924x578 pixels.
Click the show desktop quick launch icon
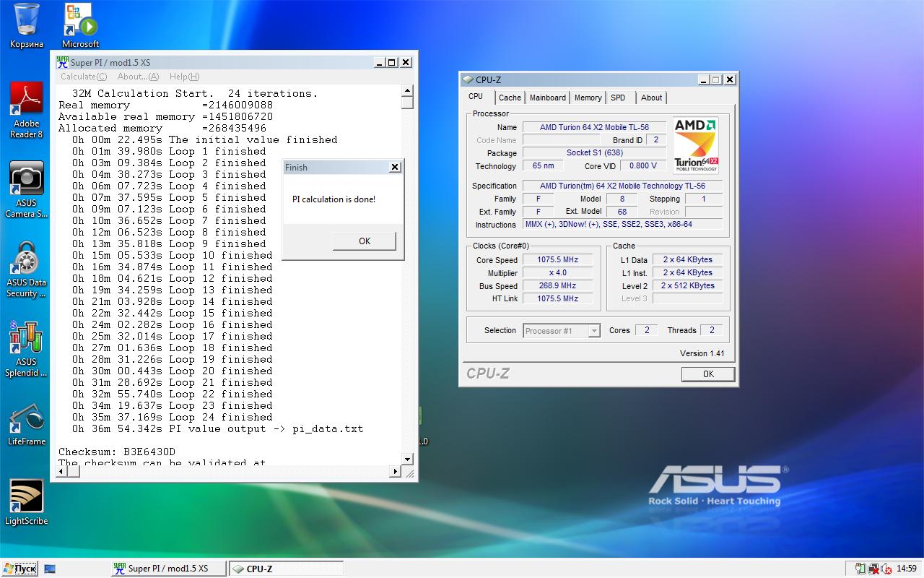click(50, 569)
